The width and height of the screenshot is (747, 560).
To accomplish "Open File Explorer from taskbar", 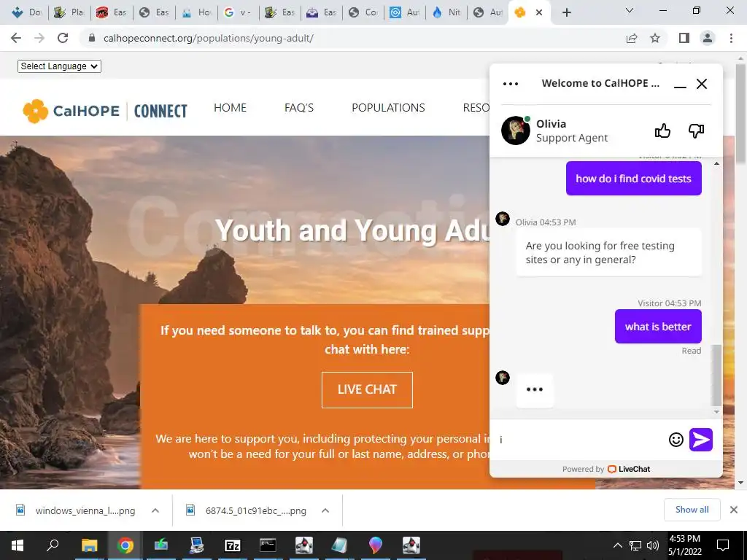I will (89, 545).
